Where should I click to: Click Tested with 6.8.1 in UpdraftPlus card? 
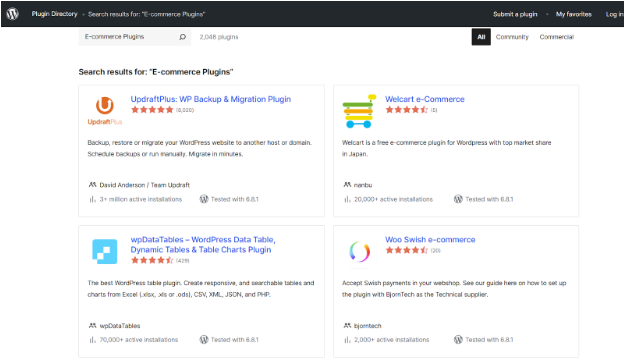[235, 199]
